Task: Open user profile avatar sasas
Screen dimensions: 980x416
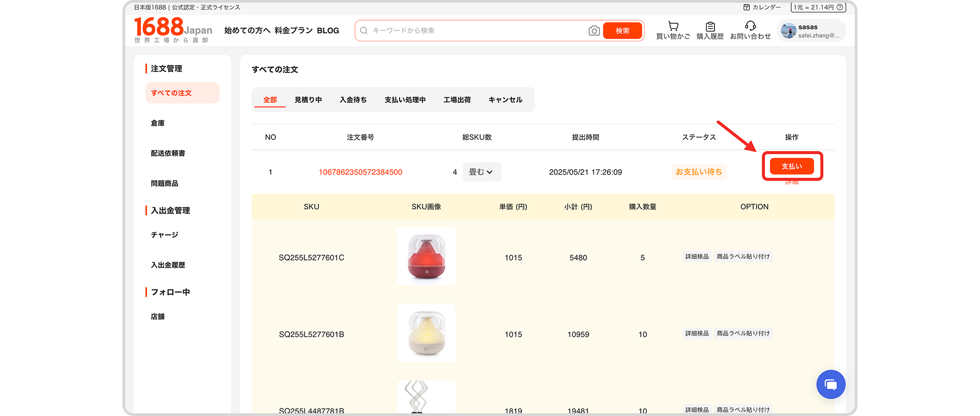Action: [788, 30]
